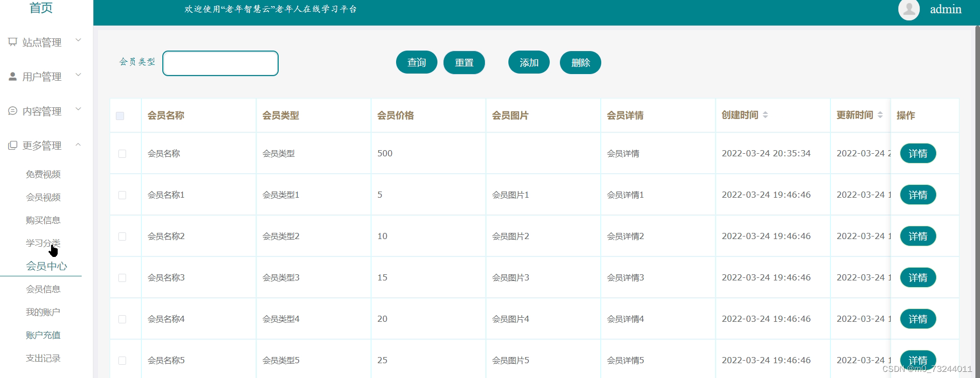Click the cell 会员图片4
The width and height of the screenshot is (980, 378).
(x=510, y=319)
